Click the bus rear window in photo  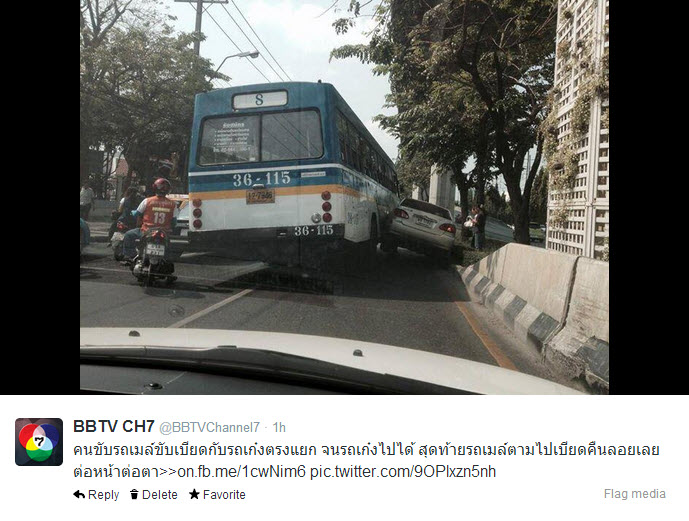pos(261,136)
